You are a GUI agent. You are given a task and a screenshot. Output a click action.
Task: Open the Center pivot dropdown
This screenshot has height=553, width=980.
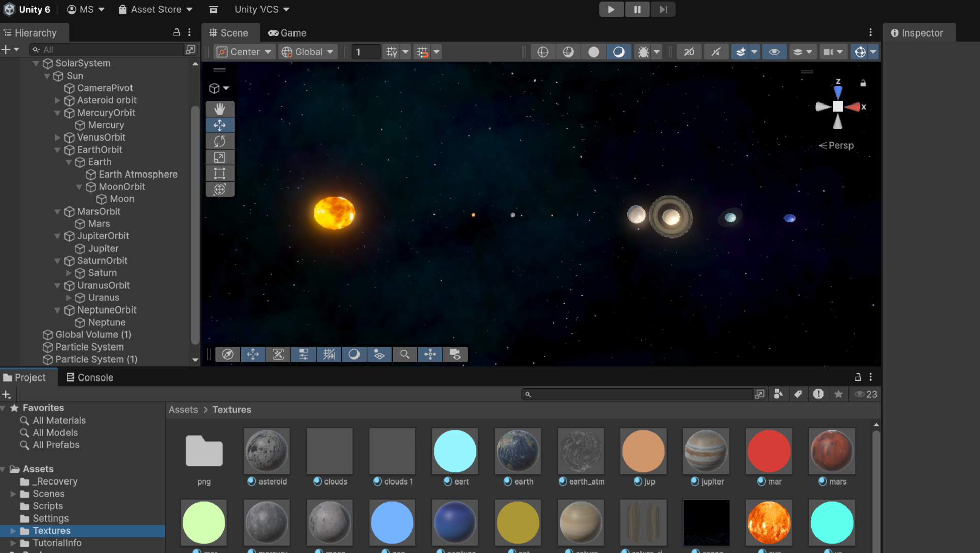[244, 52]
